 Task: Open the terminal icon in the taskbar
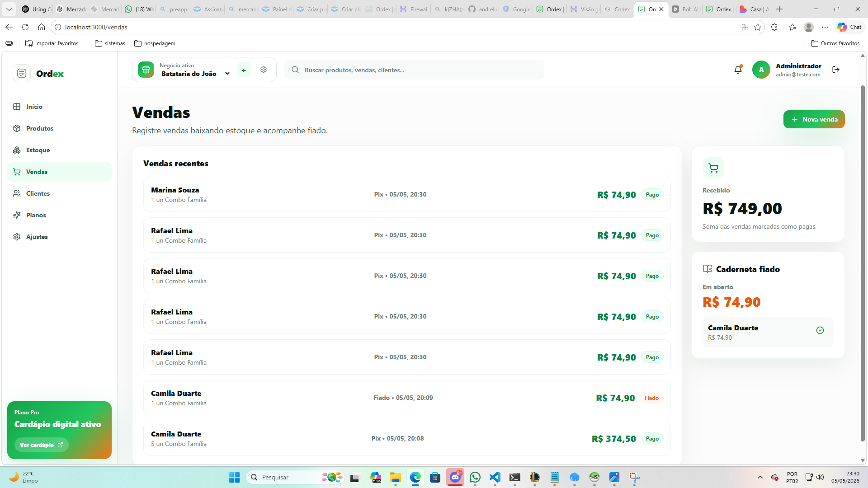coord(515,477)
